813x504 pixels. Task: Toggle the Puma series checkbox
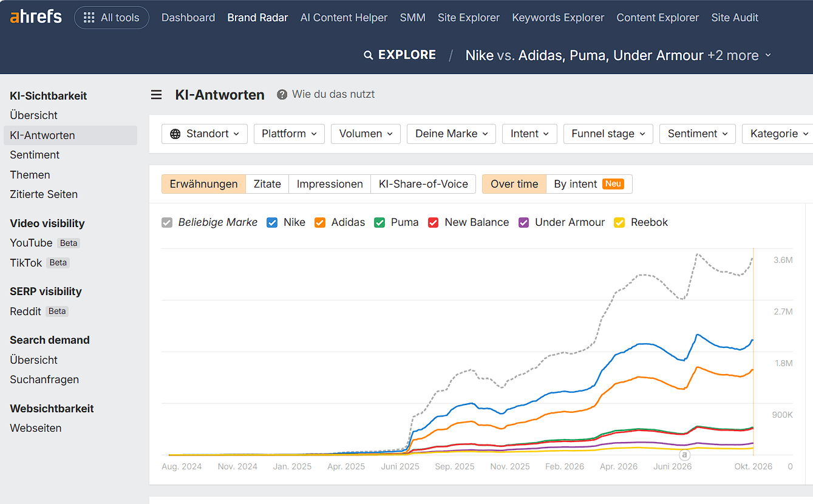coord(379,223)
